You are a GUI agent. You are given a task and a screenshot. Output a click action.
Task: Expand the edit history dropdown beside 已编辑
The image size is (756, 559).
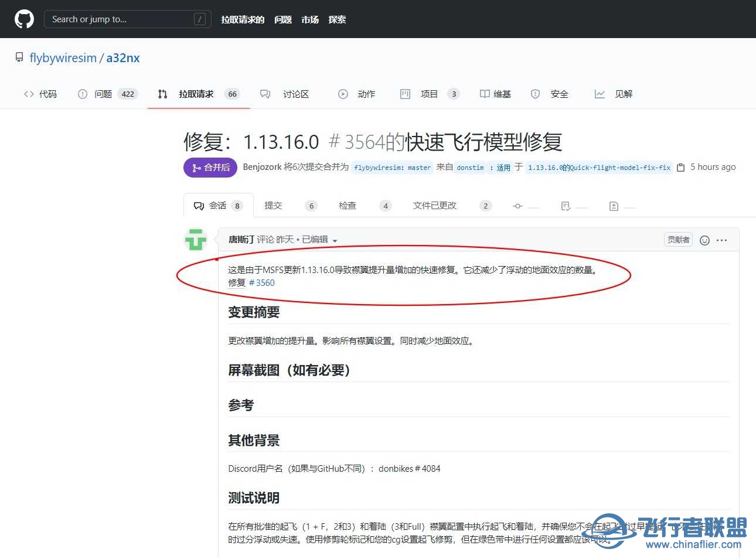click(335, 240)
